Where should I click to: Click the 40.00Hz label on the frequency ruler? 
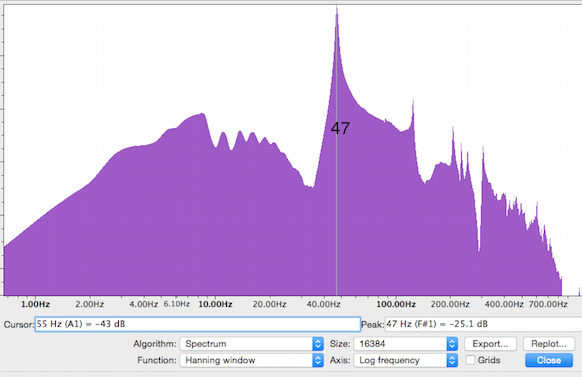tap(323, 304)
